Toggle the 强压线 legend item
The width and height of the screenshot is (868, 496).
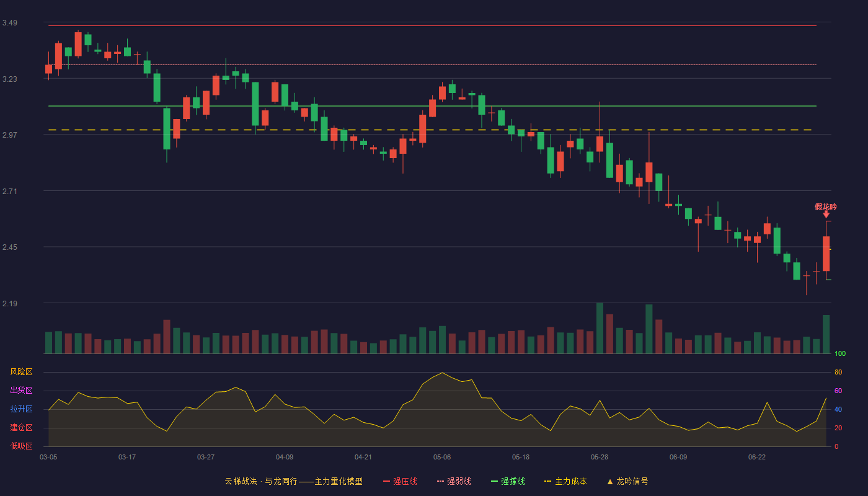[x=400, y=481]
